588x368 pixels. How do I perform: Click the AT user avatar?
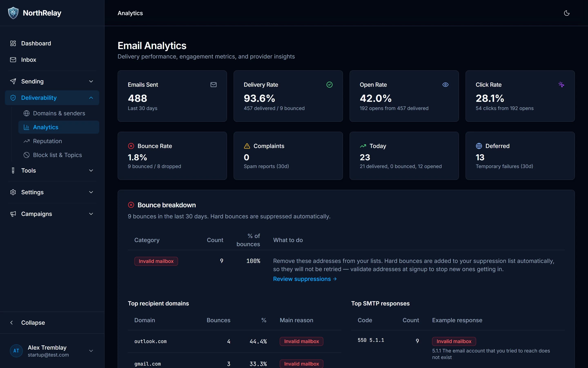[x=16, y=351]
